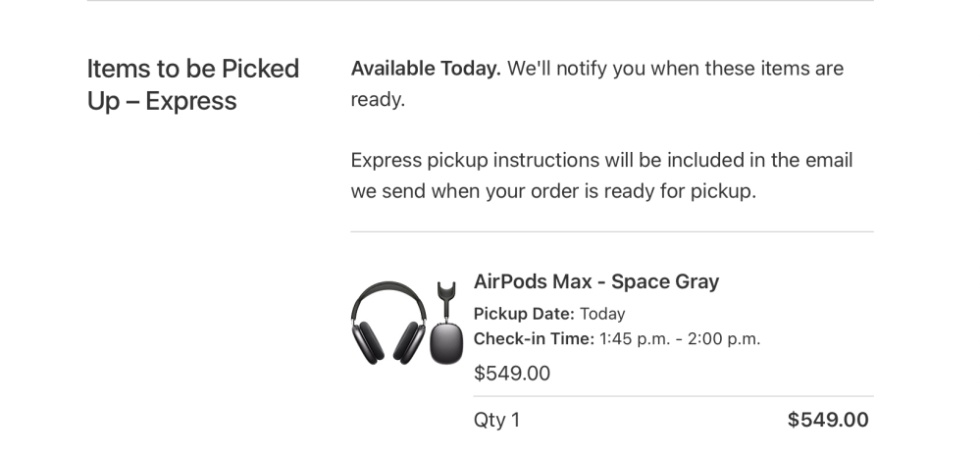Select the bold Available Today text
This screenshot has height=454, width=980.
coord(426,69)
